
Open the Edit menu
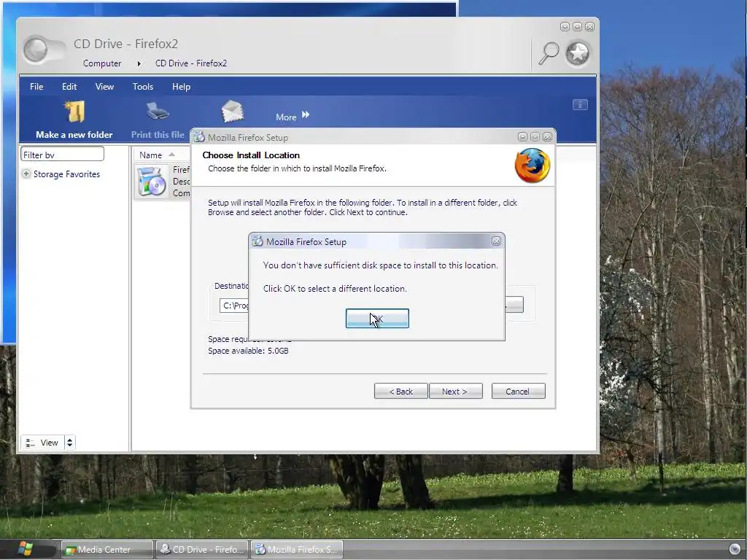69,87
